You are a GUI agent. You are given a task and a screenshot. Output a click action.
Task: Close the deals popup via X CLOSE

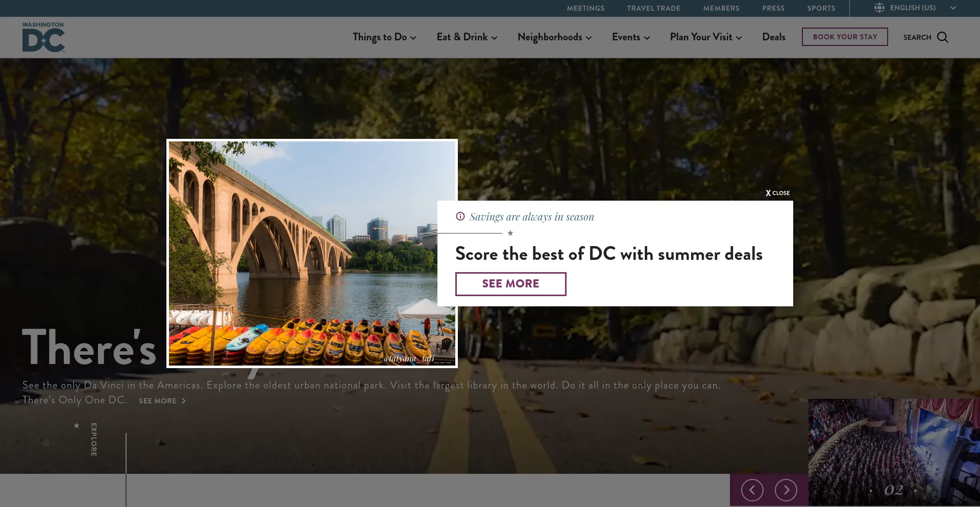[777, 193]
